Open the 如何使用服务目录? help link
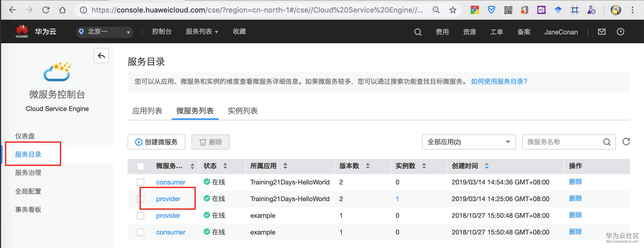Screen dimensions: 644x248 499,82
